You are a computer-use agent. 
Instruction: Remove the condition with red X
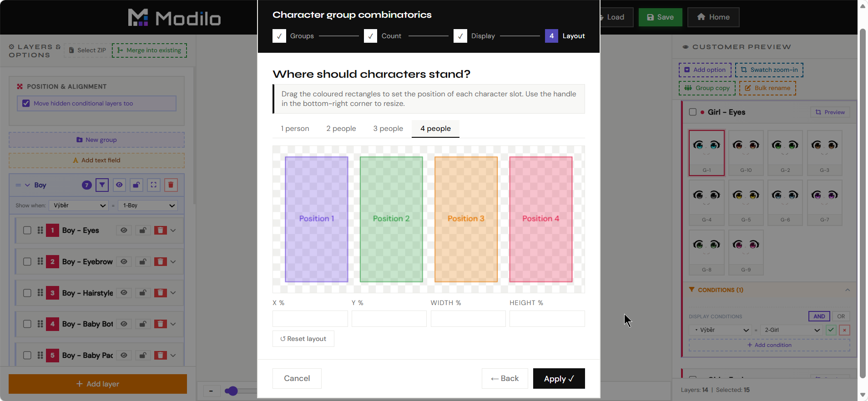[844, 330]
